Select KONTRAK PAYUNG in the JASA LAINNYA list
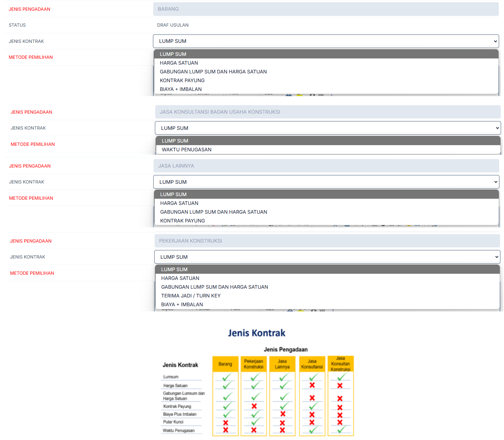 182,221
